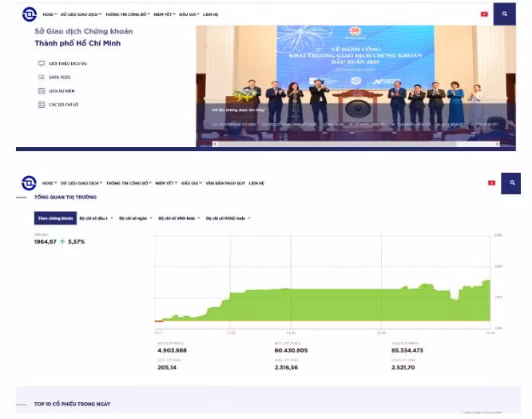Click the lower header Vietnam flag icon

click(491, 183)
